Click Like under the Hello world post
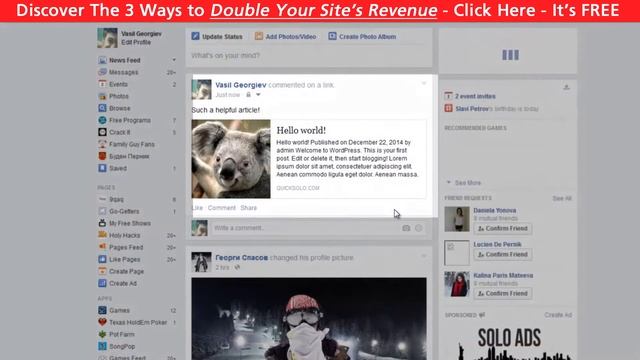 198,208
